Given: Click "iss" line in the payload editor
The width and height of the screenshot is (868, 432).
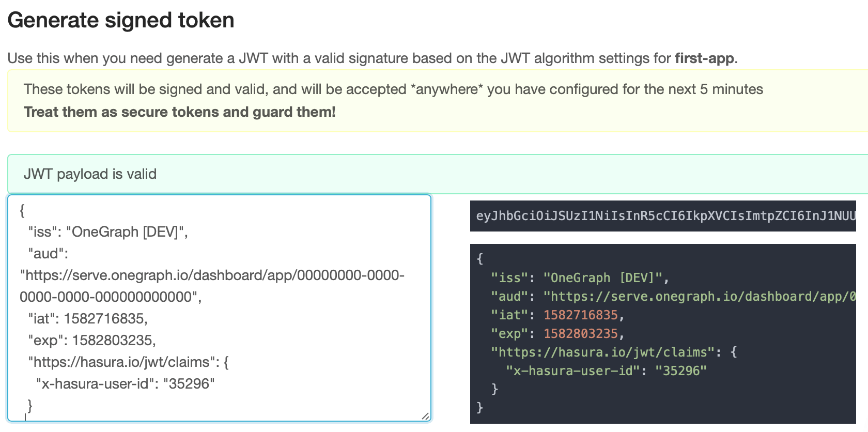Looking at the screenshot, I should click(108, 232).
